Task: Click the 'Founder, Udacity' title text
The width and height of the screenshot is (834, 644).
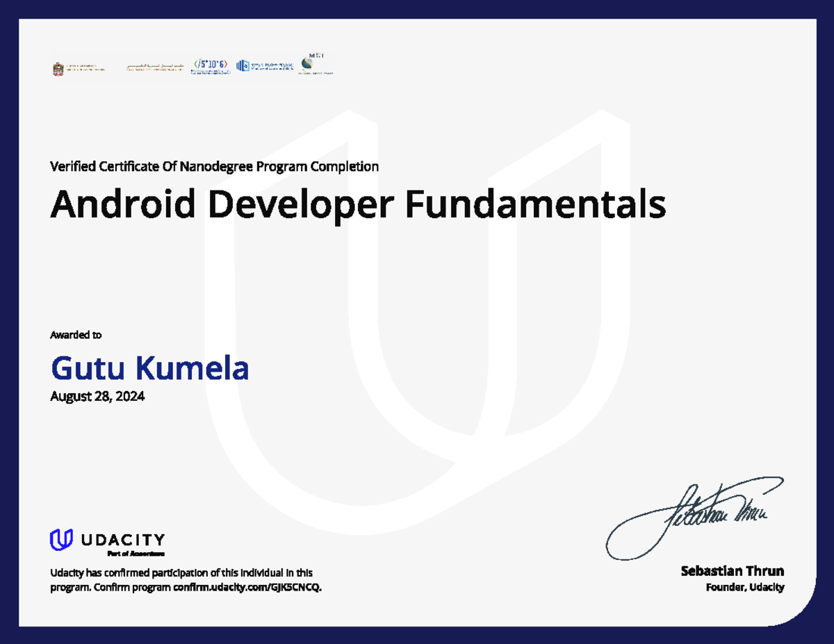Action: click(744, 588)
